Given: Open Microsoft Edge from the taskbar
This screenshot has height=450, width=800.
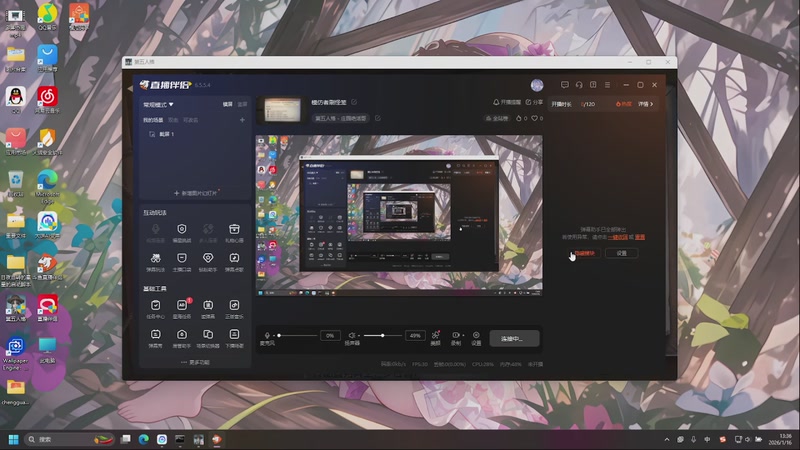Looking at the screenshot, I should click(x=144, y=439).
